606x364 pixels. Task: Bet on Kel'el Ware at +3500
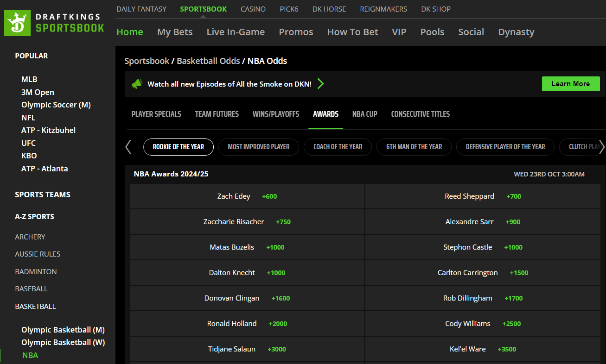click(x=483, y=349)
